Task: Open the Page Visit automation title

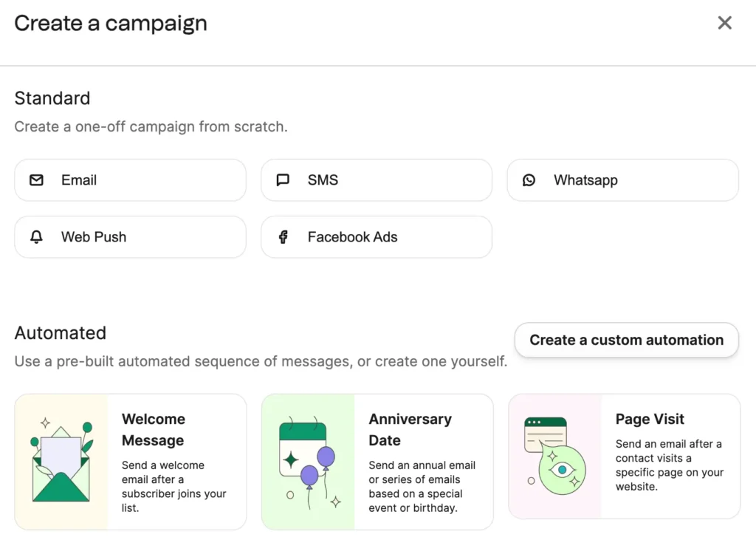Action: 650,419
